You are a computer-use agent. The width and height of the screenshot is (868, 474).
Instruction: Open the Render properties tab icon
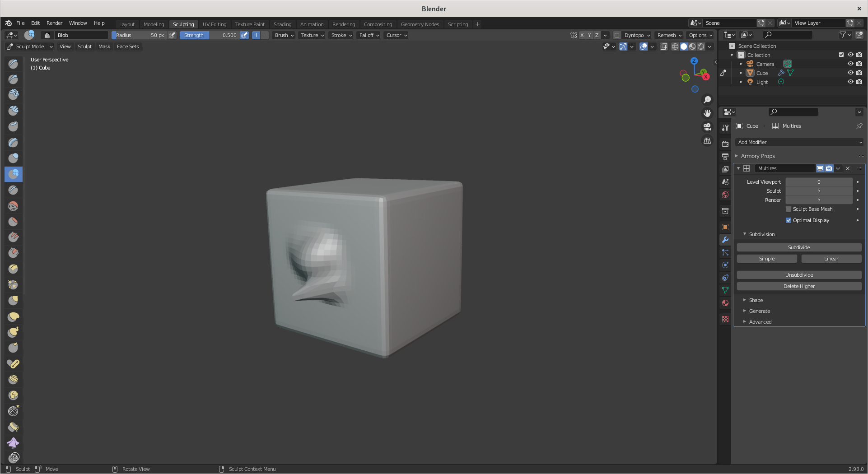725,144
